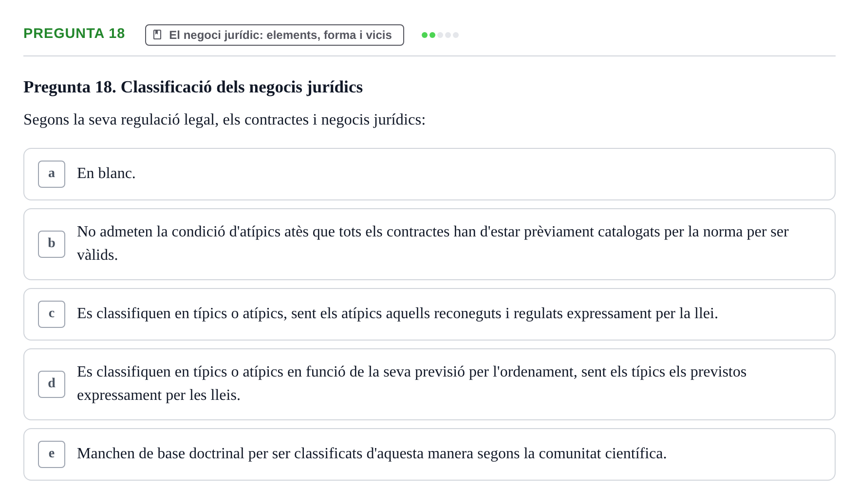Click heading 'Classificació dels negocis jurídics'
The height and width of the screenshot is (504, 859).
click(x=242, y=87)
